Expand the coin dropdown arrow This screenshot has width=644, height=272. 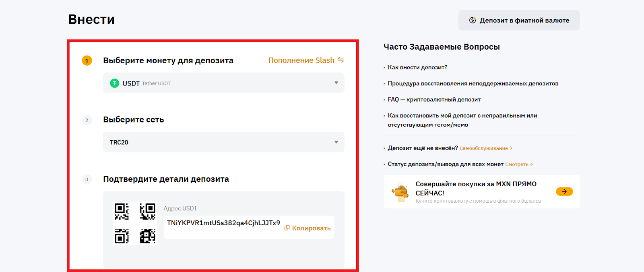(336, 83)
